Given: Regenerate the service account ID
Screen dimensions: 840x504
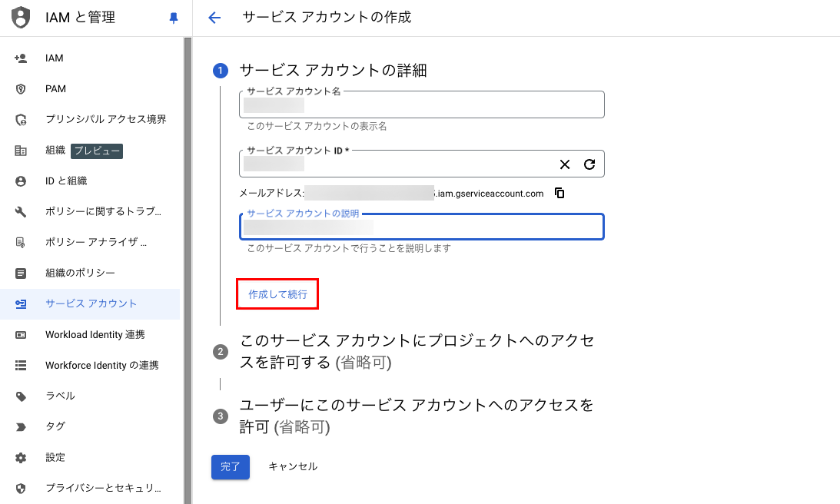Looking at the screenshot, I should tap(589, 164).
